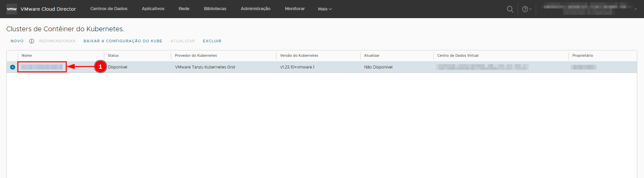This screenshot has height=178, width=644.
Task: Click the ATUALIZAR button
Action: coord(183,41)
